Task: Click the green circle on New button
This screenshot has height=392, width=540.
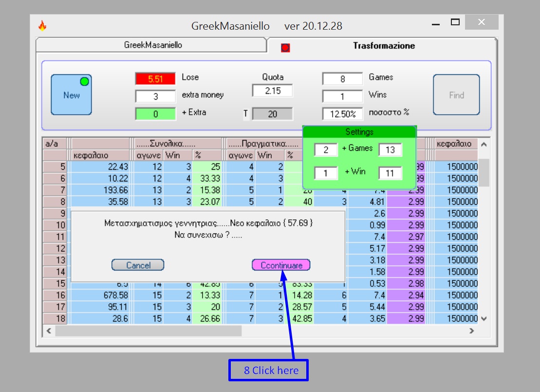Action: point(84,82)
